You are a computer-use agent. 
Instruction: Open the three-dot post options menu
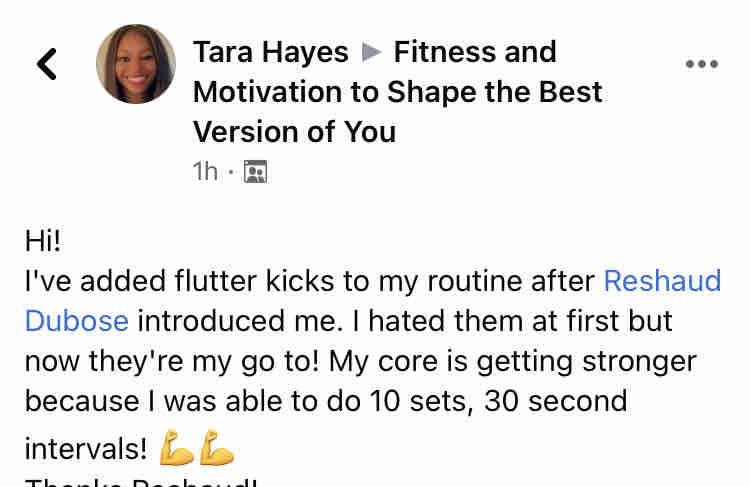click(701, 64)
